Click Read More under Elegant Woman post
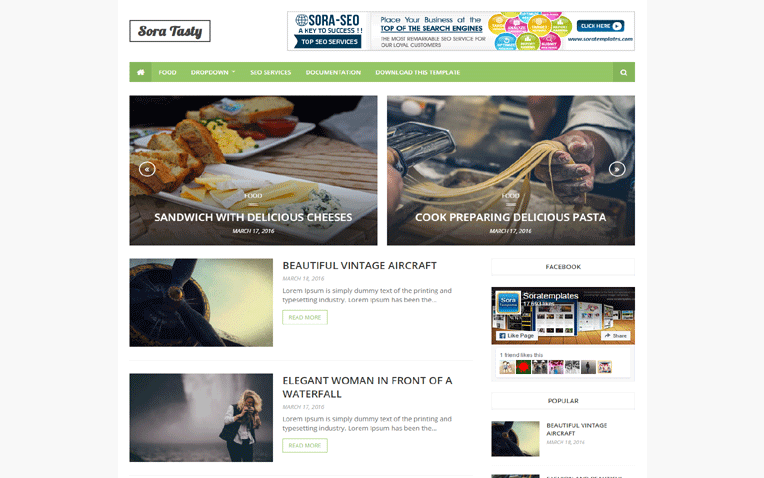The height and width of the screenshot is (478, 764). tap(305, 445)
